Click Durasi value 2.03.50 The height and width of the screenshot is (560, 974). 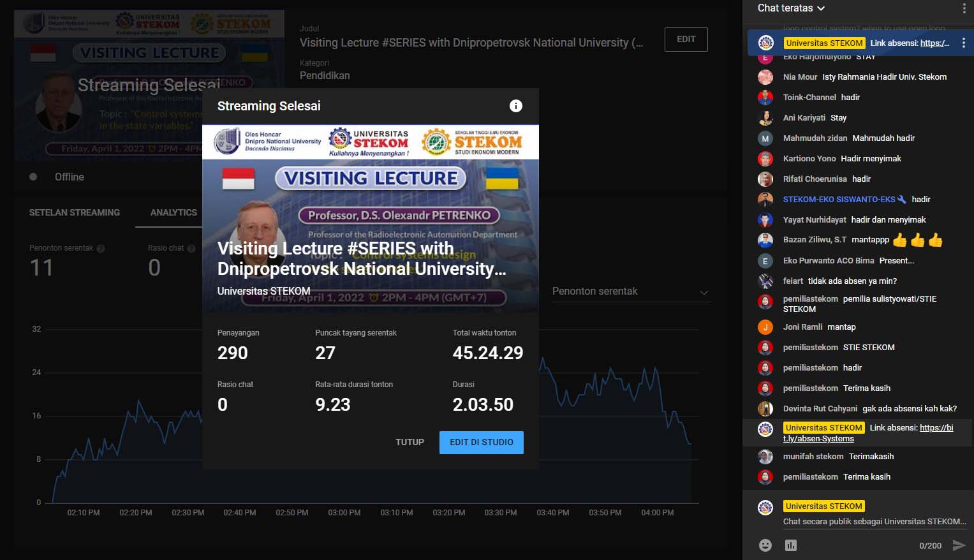pyautogui.click(x=483, y=404)
